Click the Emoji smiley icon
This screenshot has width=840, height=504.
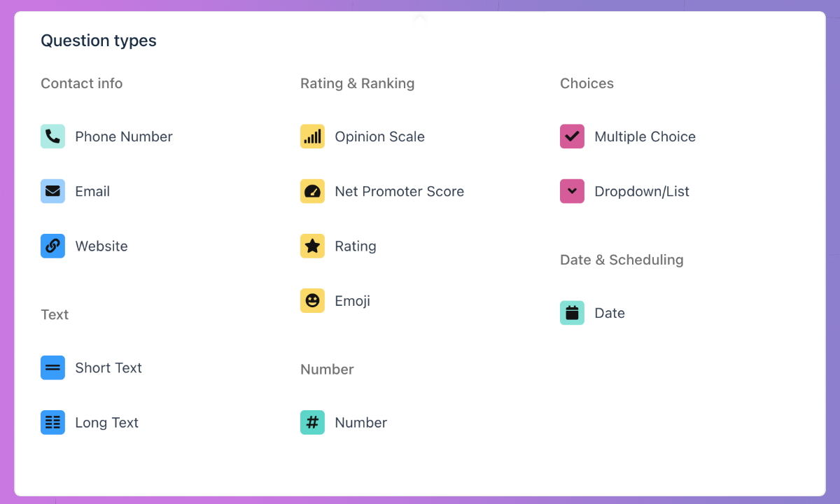(312, 300)
